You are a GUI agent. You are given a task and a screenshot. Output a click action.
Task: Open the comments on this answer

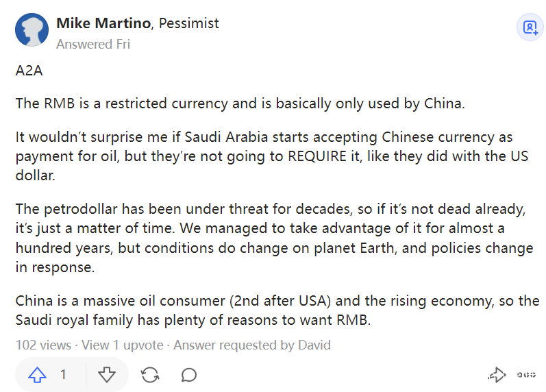[189, 374]
